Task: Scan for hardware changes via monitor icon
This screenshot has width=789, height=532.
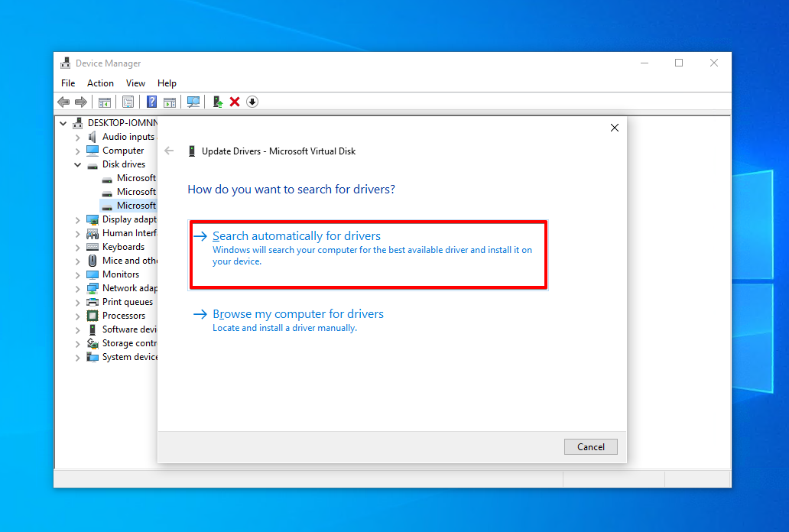Action: (x=193, y=102)
